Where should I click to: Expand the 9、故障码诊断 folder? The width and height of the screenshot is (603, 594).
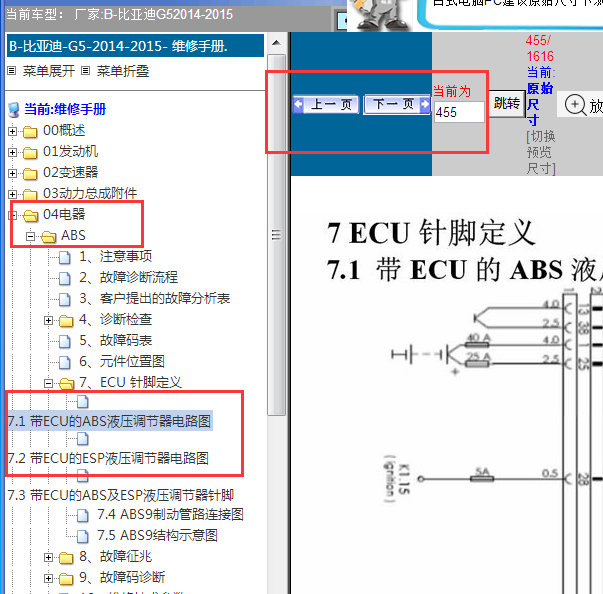tap(48, 578)
